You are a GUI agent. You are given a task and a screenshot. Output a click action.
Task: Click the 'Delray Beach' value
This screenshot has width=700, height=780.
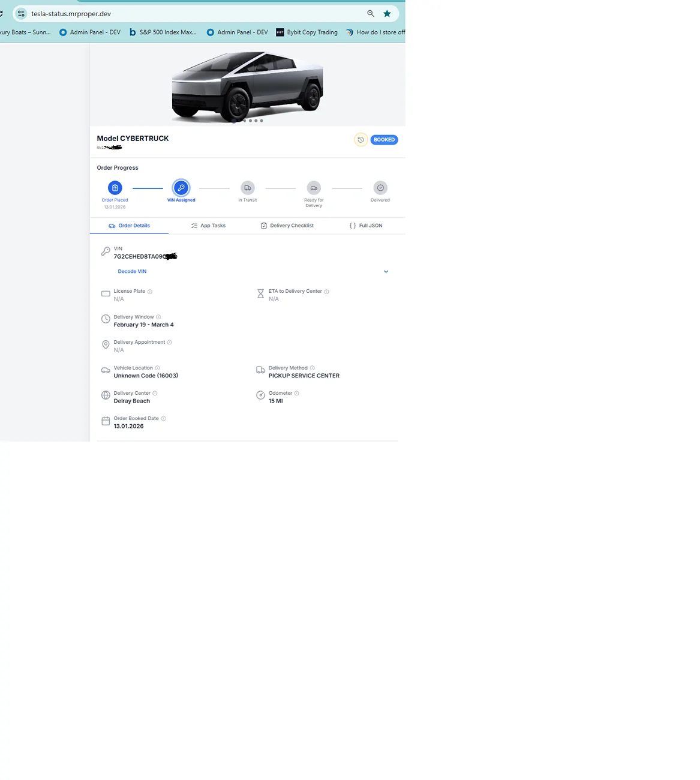pyautogui.click(x=131, y=401)
